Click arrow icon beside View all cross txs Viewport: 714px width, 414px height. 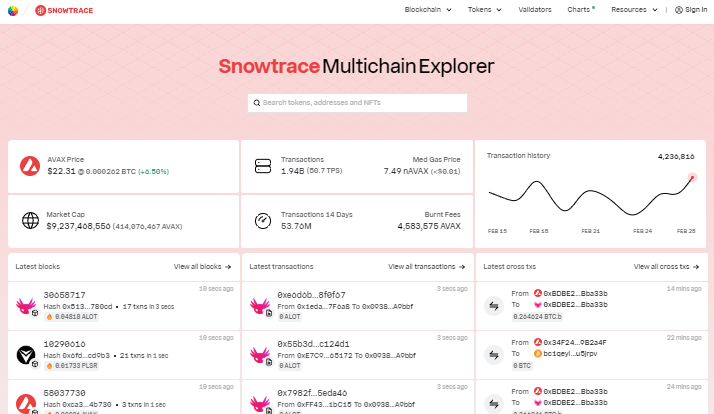696,267
